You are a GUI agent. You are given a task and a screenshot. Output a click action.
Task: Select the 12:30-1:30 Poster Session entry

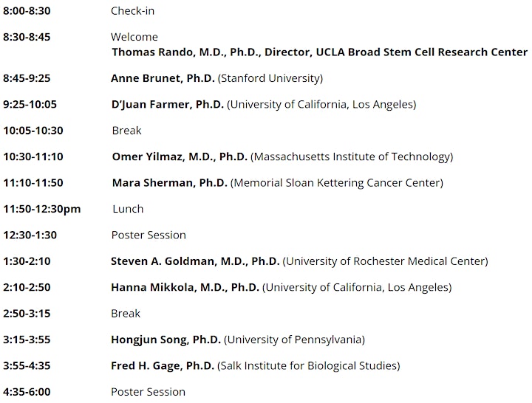[149, 235]
